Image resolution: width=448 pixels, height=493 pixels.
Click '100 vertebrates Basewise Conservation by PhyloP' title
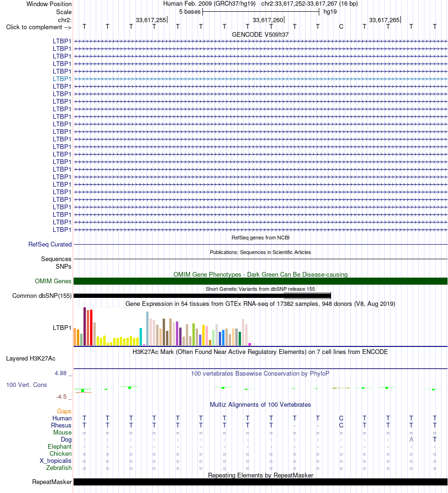tap(260, 374)
